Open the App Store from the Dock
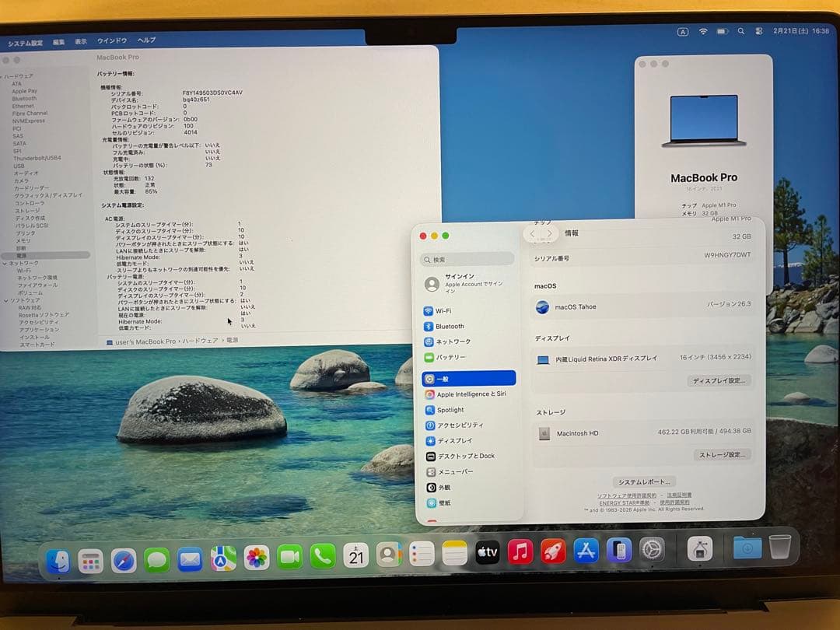The width and height of the screenshot is (840, 630). tap(586, 551)
